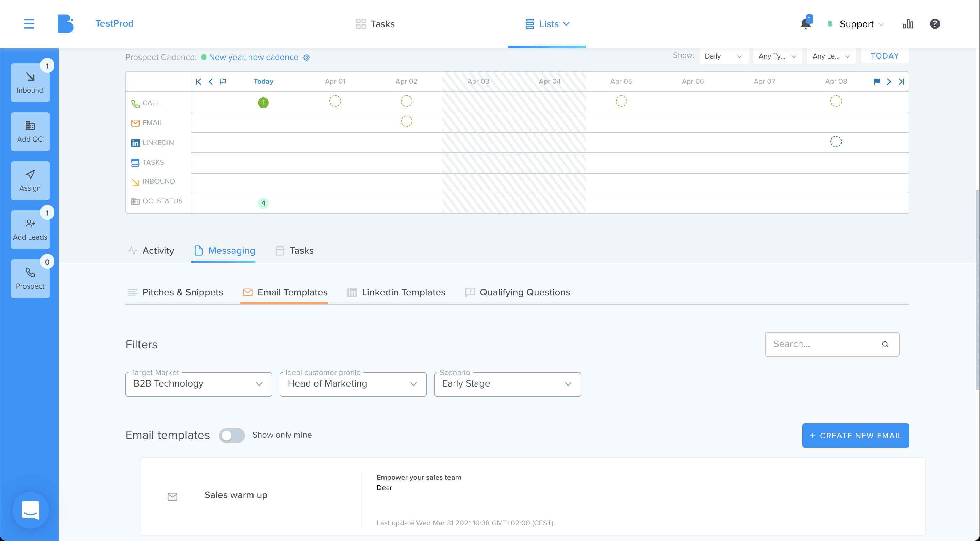
Task: Click the call marker on Apr 01
Action: [335, 101]
